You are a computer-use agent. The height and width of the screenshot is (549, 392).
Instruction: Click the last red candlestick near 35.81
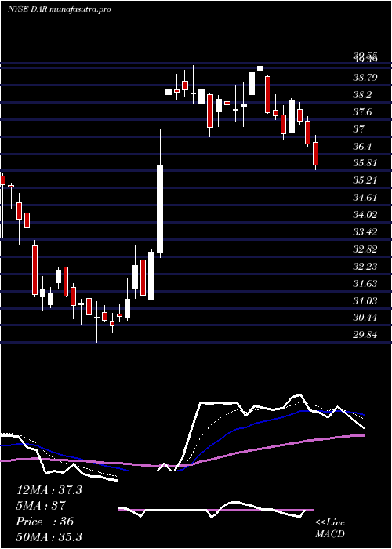pyautogui.click(x=316, y=154)
